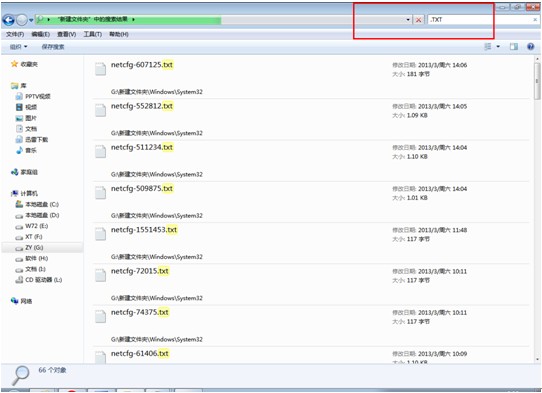Open 本地磁盘 (D:) drive

37,215
